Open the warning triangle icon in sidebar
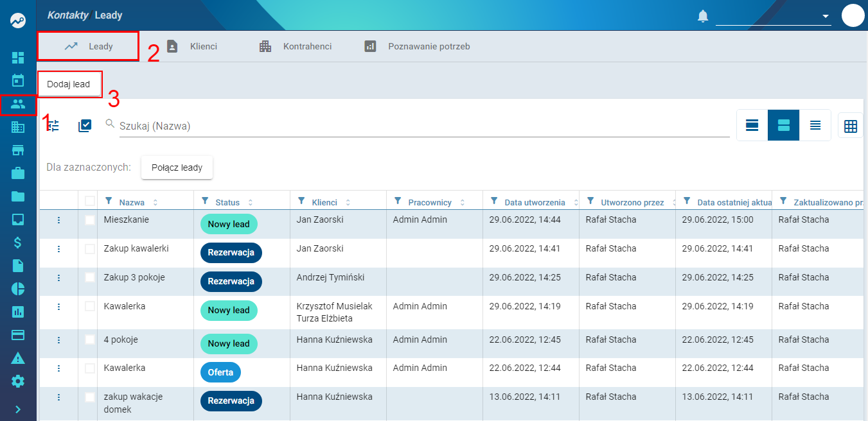This screenshot has width=868, height=421. (18, 358)
